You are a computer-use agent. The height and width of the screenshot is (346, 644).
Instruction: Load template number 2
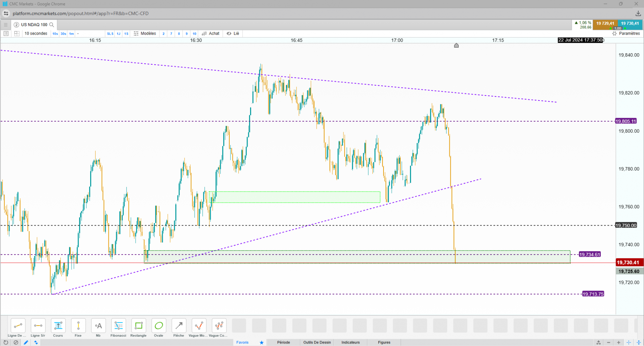pos(164,34)
